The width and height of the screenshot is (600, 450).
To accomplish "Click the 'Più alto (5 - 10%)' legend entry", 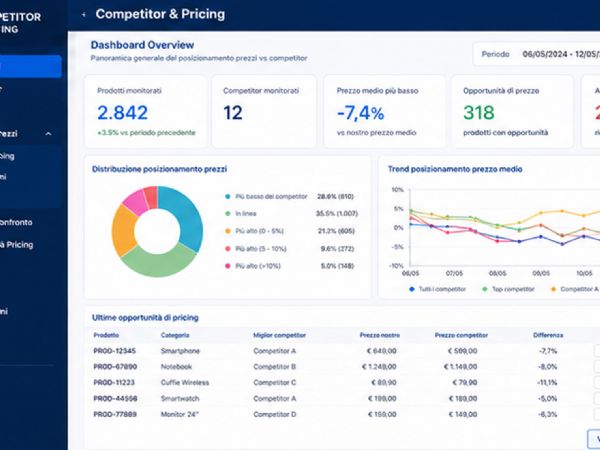I will pos(256,249).
